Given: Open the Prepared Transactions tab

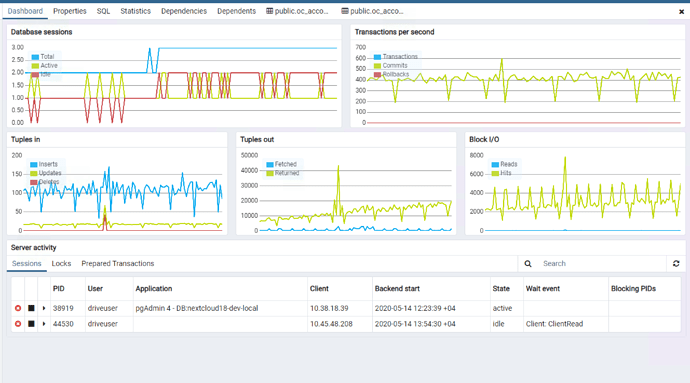Looking at the screenshot, I should coord(117,263).
